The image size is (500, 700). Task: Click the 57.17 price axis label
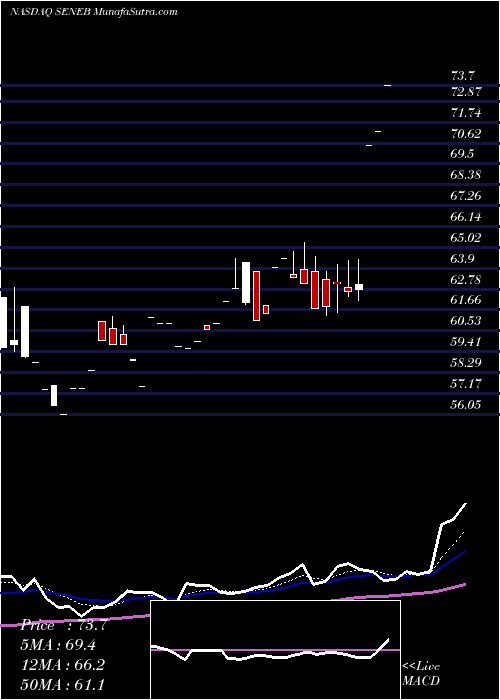click(467, 383)
